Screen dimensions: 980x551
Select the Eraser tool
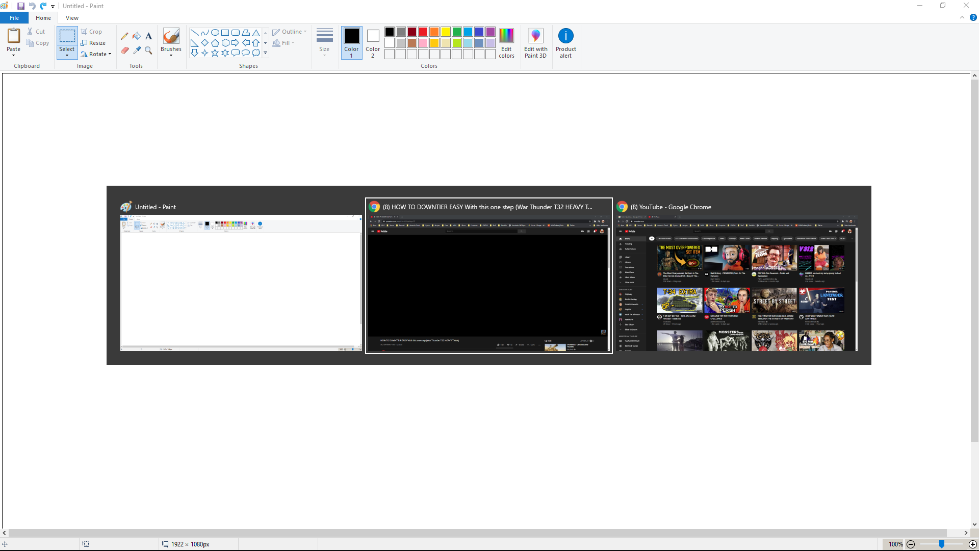(x=124, y=50)
